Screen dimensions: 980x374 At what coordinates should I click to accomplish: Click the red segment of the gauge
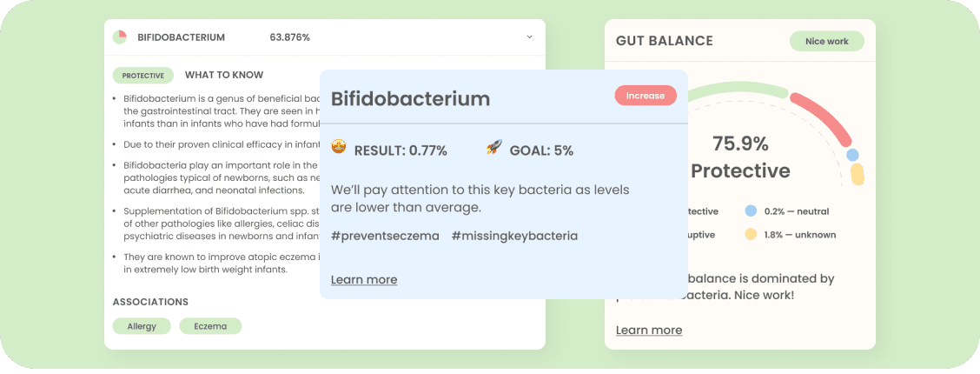tap(824, 116)
